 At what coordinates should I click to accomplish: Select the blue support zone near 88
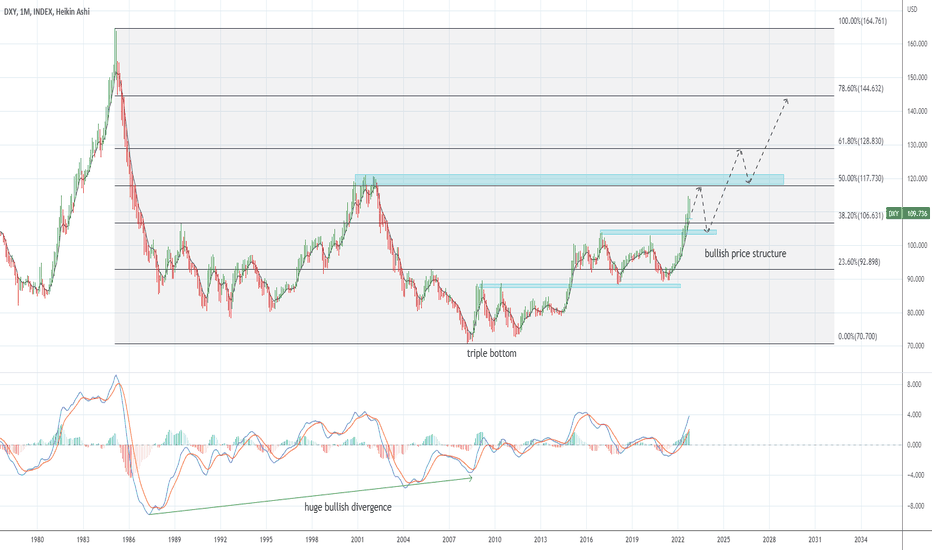coord(581,286)
